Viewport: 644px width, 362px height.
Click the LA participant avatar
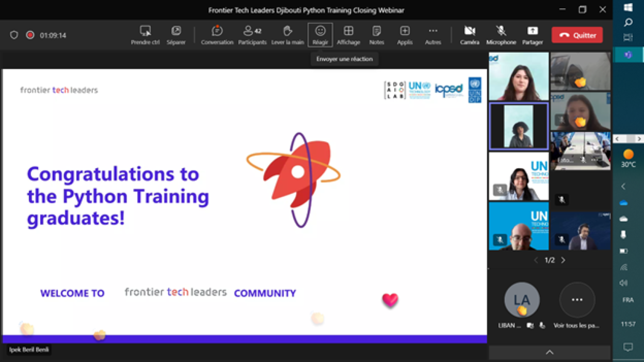click(522, 300)
